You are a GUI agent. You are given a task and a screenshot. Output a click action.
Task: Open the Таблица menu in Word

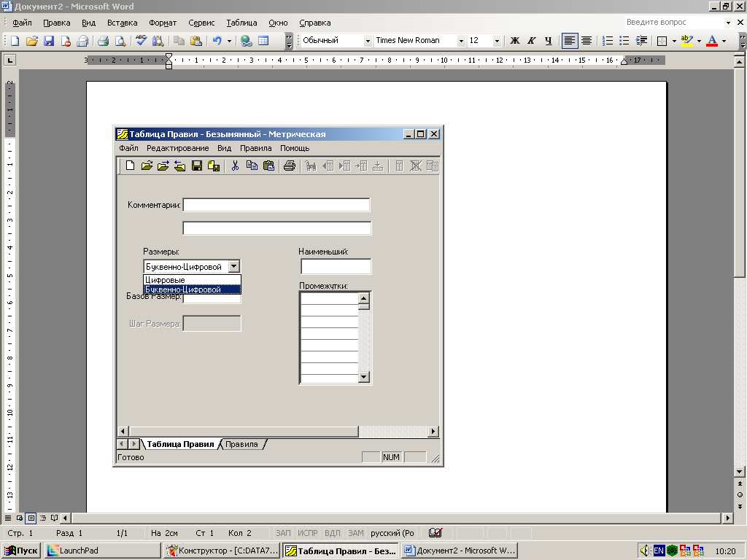tap(241, 23)
